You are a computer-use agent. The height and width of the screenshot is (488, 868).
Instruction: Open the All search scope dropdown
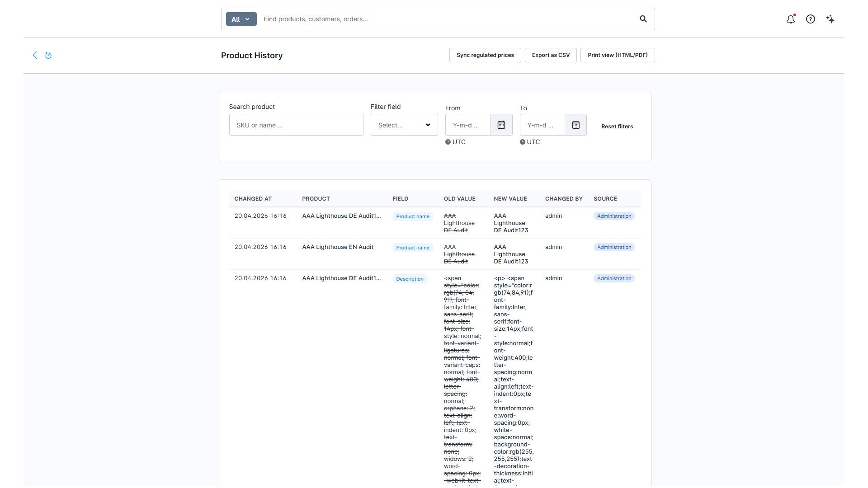(241, 19)
